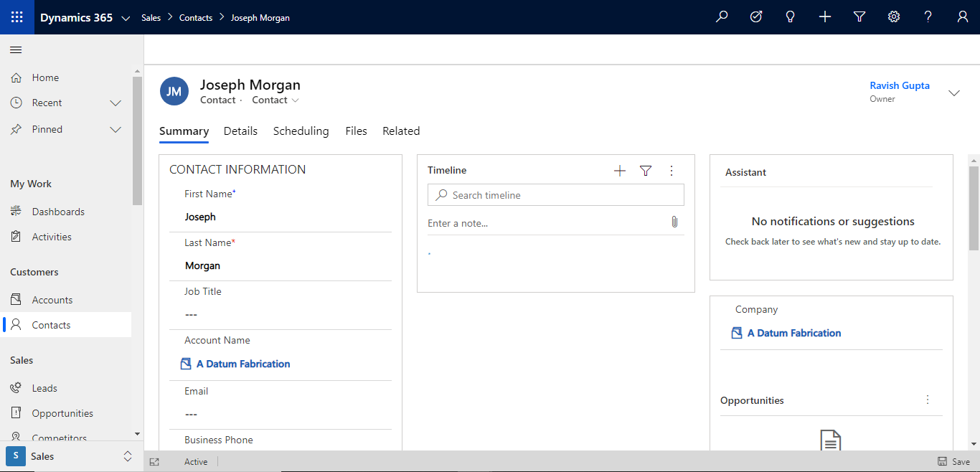
Task: Click the Joseph Morgan record title
Action: pos(250,85)
